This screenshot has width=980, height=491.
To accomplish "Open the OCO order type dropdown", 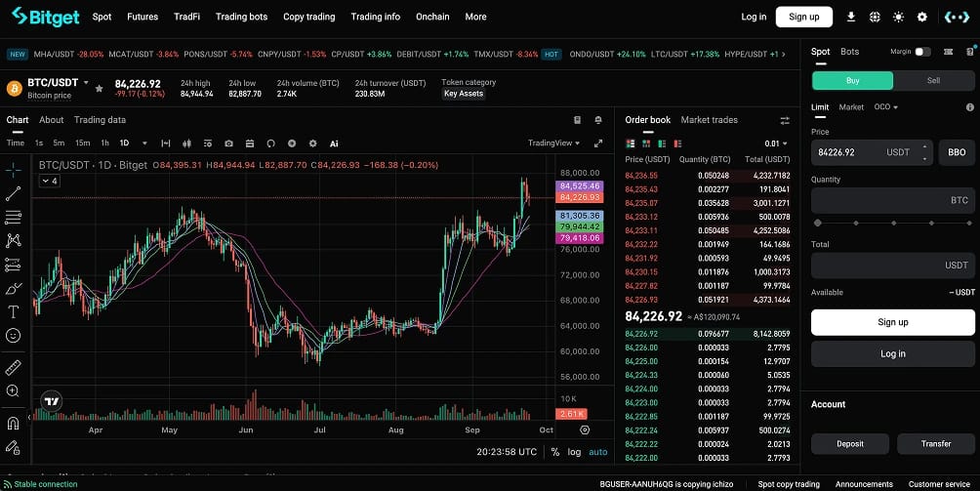I will (x=885, y=107).
